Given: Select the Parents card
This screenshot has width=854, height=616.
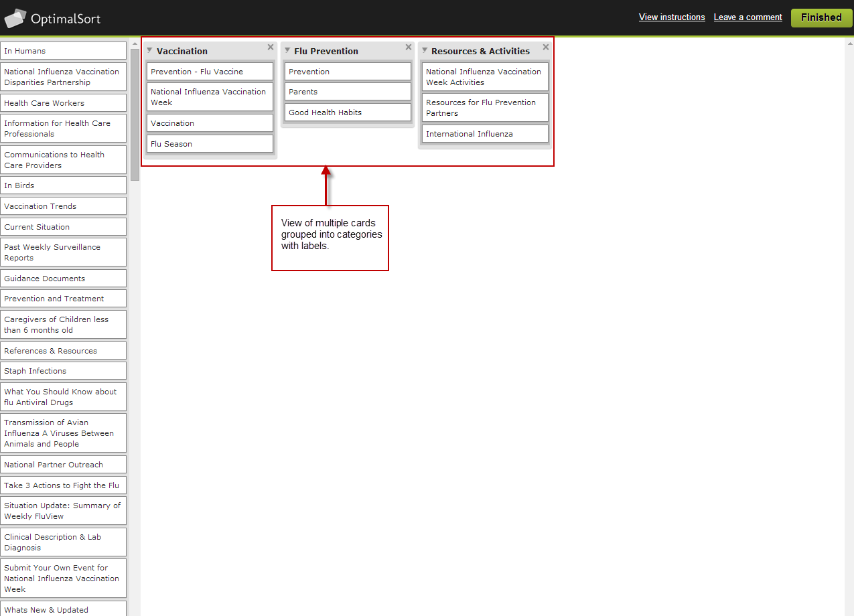Looking at the screenshot, I should [x=348, y=92].
